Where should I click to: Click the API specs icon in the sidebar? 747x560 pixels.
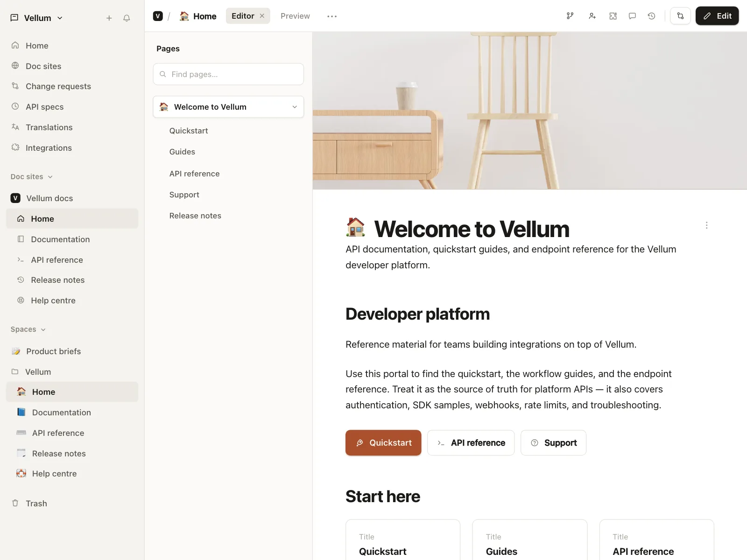[x=15, y=106]
